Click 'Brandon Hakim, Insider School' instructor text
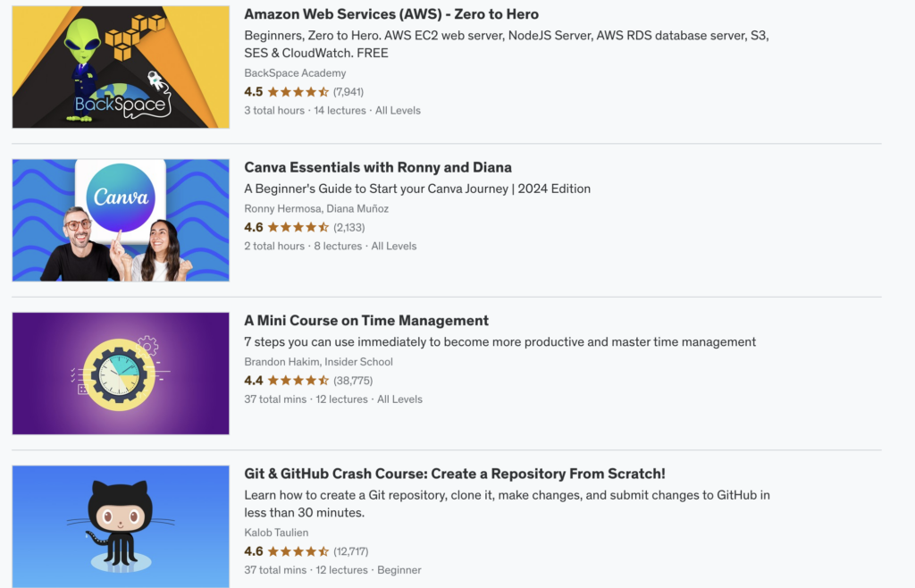The width and height of the screenshot is (915, 588). click(318, 362)
